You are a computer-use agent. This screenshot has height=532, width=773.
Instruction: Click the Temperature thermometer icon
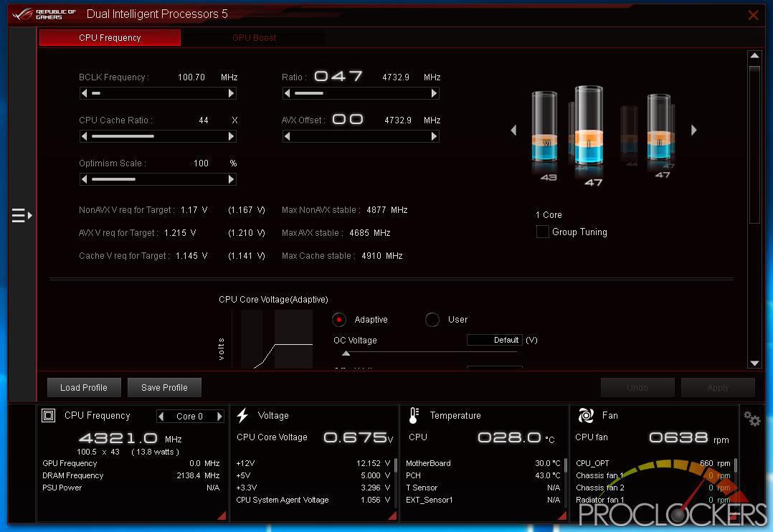(x=414, y=416)
